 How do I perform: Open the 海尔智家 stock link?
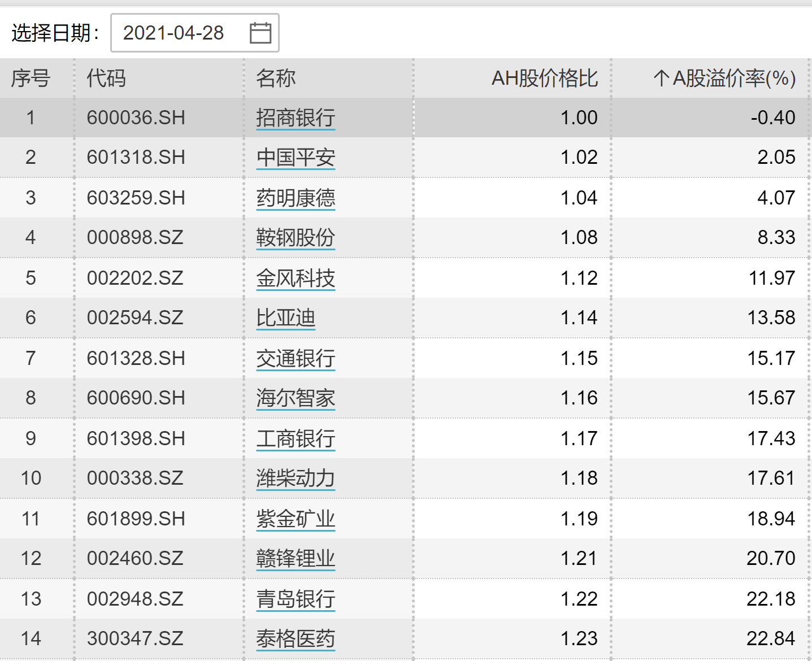click(x=295, y=398)
